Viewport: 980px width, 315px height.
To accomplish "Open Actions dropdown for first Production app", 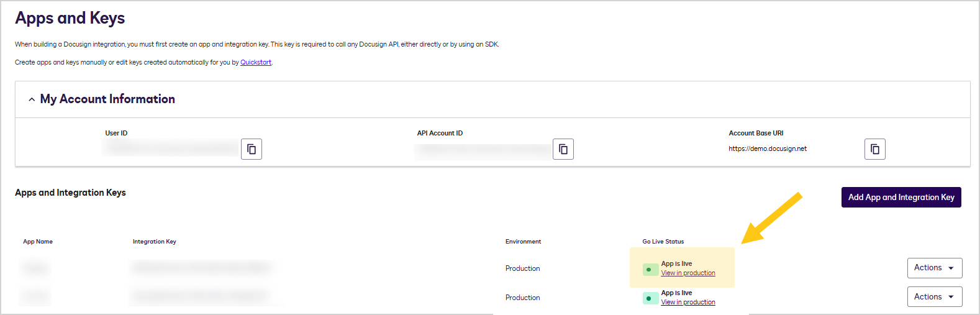I will [935, 268].
